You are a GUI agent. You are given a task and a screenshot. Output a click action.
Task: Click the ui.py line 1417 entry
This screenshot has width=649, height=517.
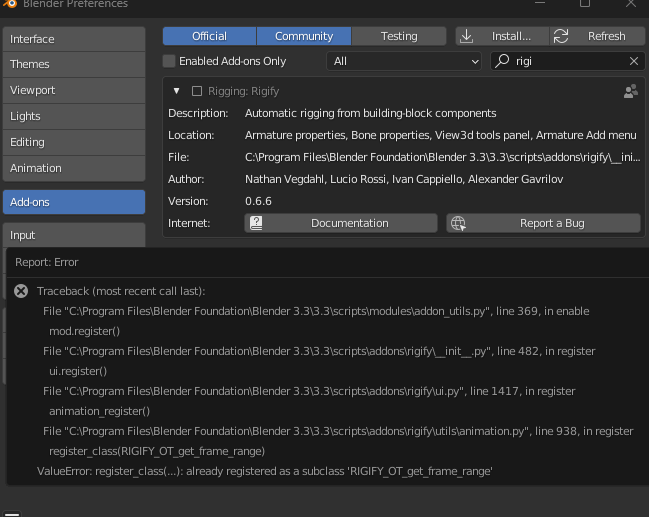pos(309,391)
